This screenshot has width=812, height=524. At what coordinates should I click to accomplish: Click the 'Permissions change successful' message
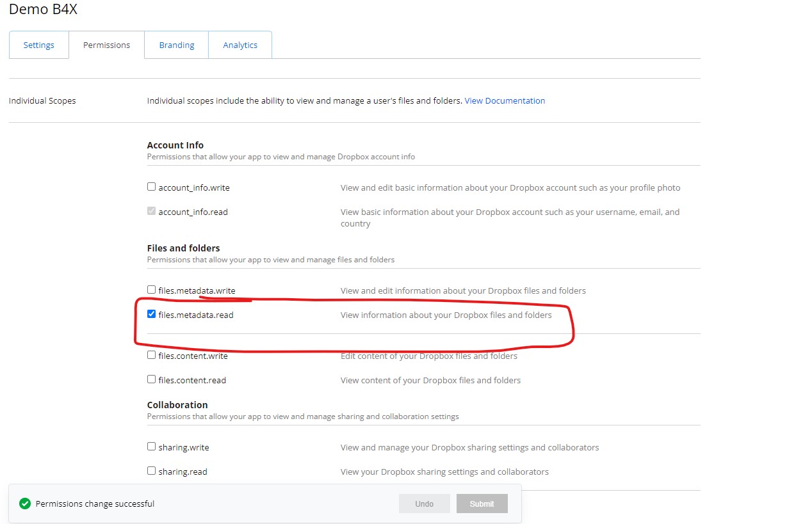pyautogui.click(x=95, y=504)
